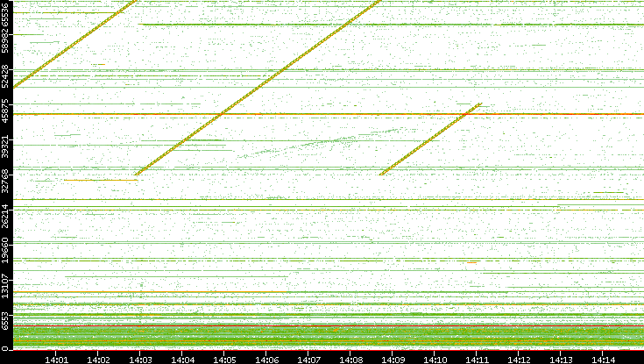
Task: Click the 14:09 time axis label
Action: pyautogui.click(x=393, y=360)
